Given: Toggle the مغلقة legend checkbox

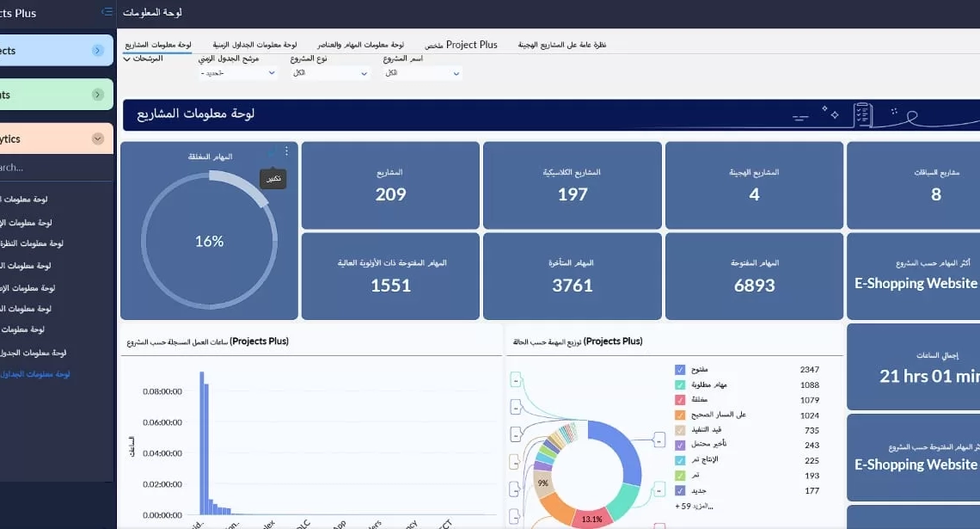Looking at the screenshot, I should (x=680, y=400).
